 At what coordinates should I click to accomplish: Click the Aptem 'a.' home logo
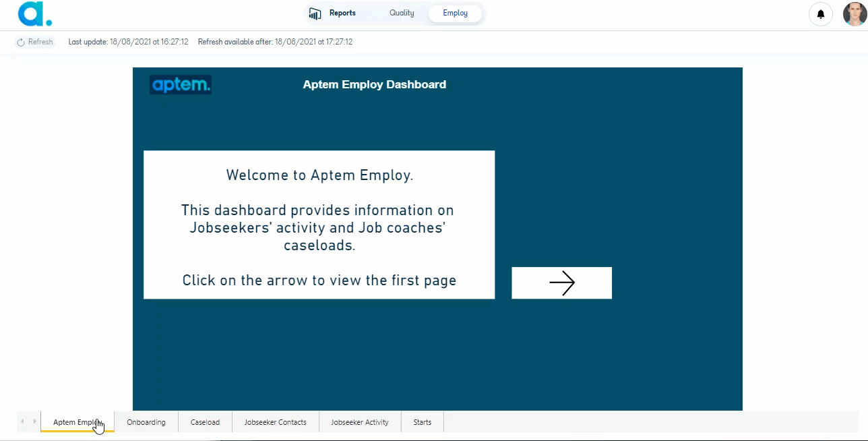click(35, 13)
